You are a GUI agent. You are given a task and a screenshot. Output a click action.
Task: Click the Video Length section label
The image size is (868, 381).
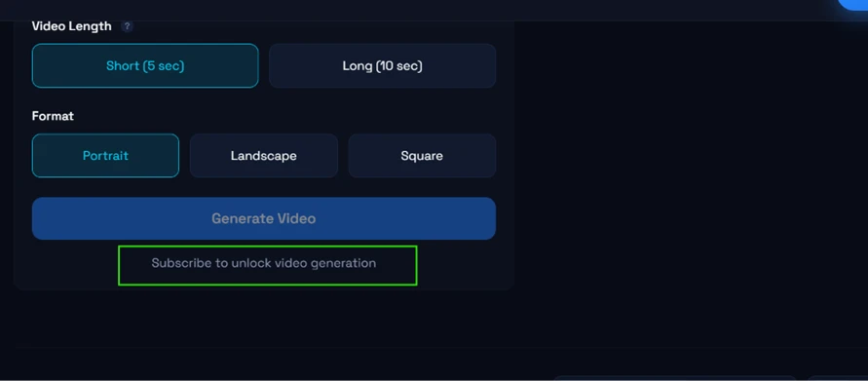71,26
